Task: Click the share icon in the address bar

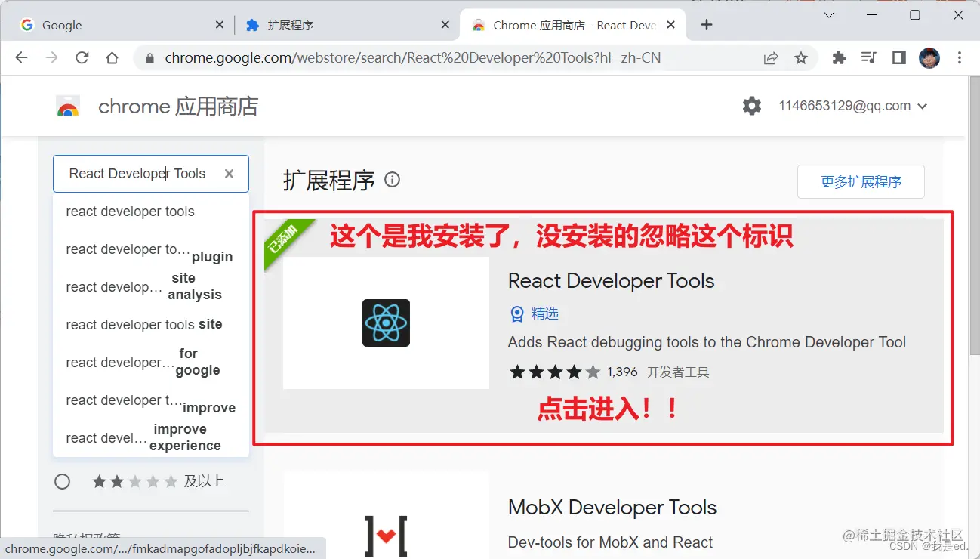Action: coord(771,57)
